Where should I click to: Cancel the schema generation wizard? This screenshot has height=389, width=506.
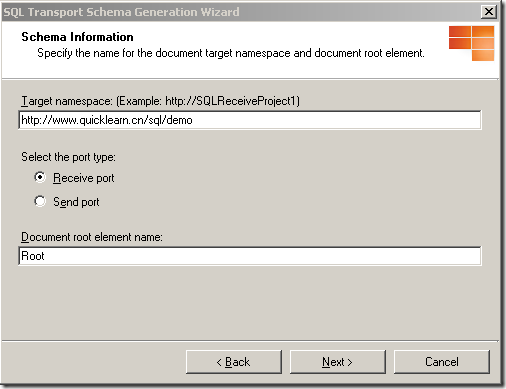(x=442, y=362)
